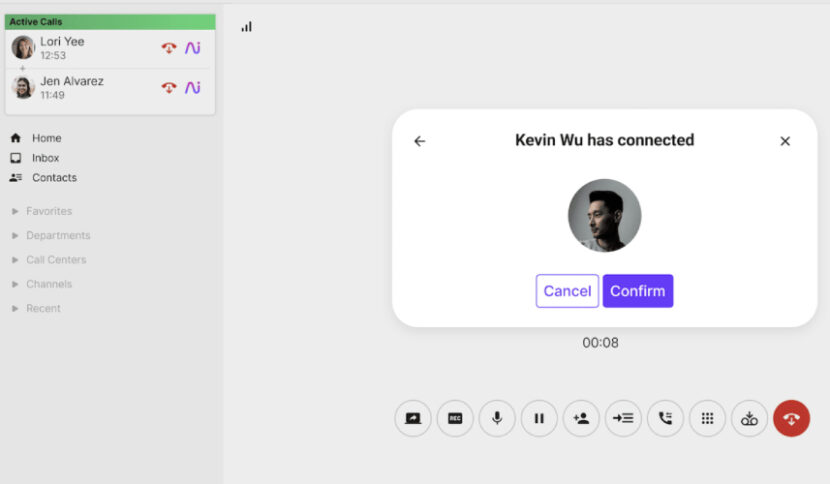The height and width of the screenshot is (484, 830).
Task: Click the Confirm button
Action: (x=637, y=291)
